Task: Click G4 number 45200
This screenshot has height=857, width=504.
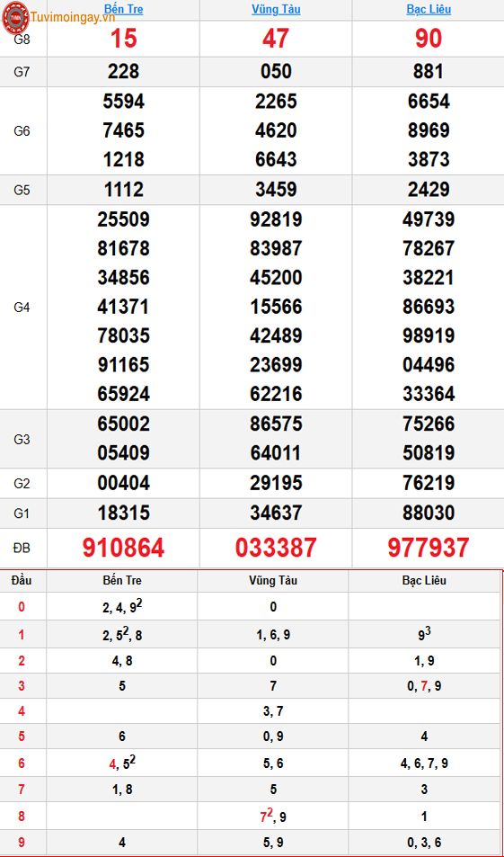Action: [276, 277]
